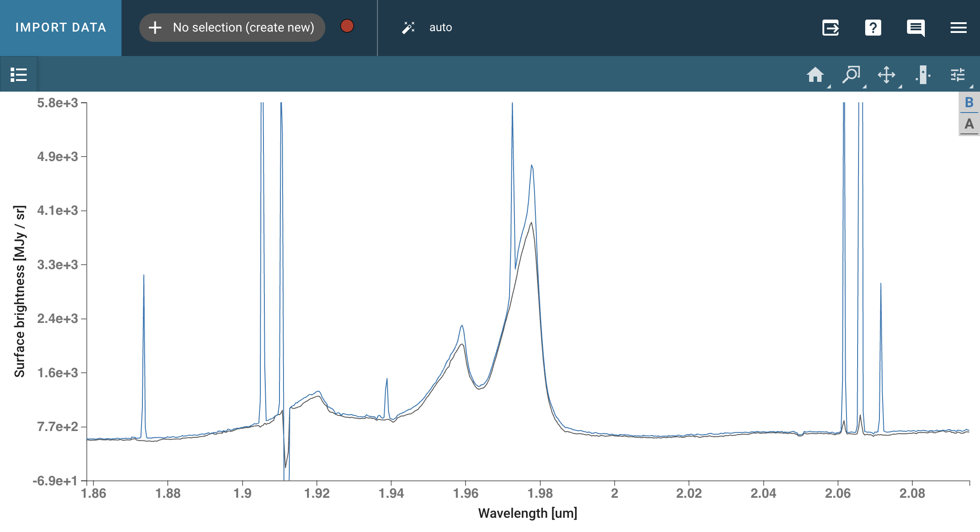Open the feedback comment bubble icon

click(915, 28)
